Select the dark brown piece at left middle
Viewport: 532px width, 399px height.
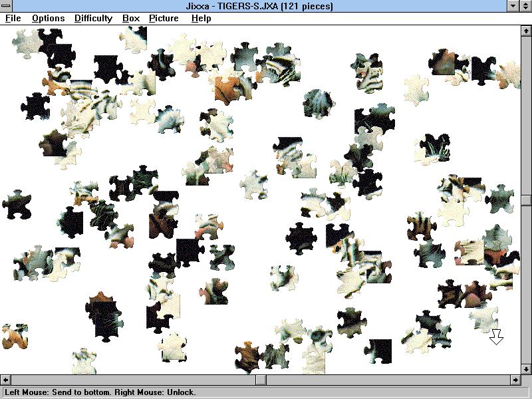53,143
